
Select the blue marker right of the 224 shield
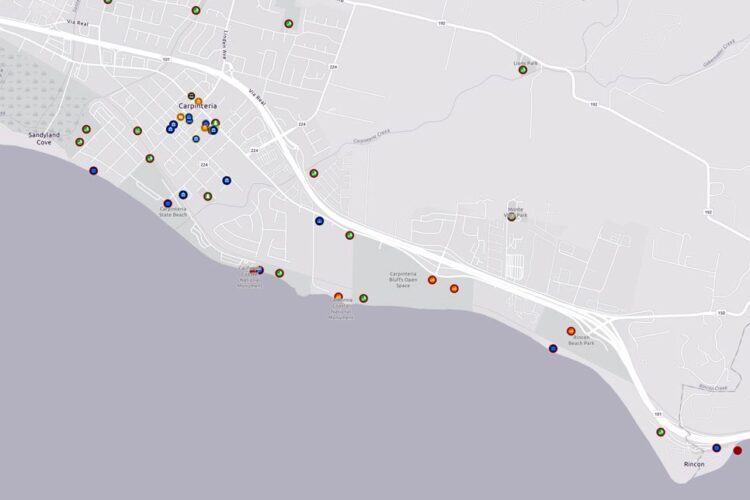[x=227, y=180]
